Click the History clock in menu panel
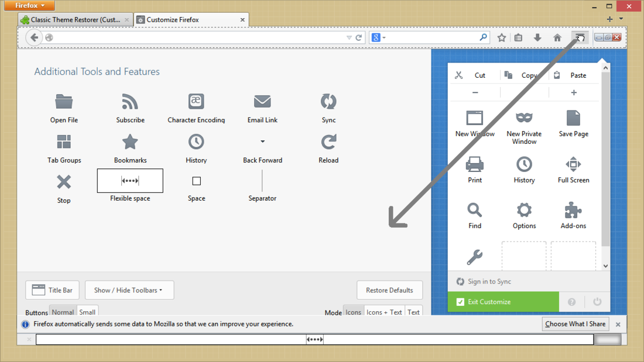This screenshot has width=644, height=362. click(524, 164)
